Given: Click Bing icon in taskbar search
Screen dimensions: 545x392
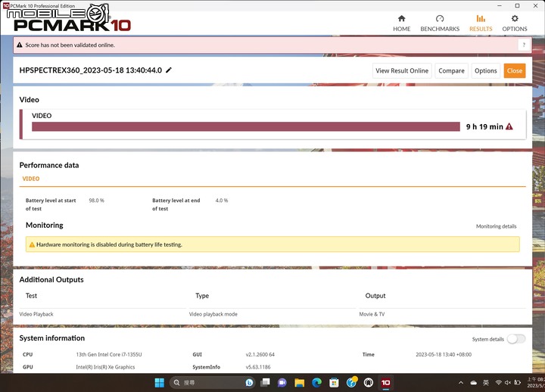Looking at the screenshot, I should (x=249, y=383).
